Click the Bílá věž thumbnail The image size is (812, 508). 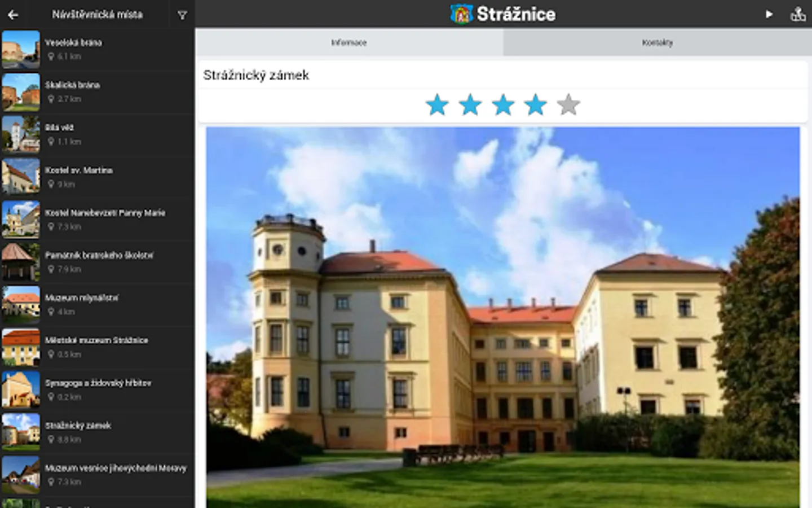coord(21,135)
